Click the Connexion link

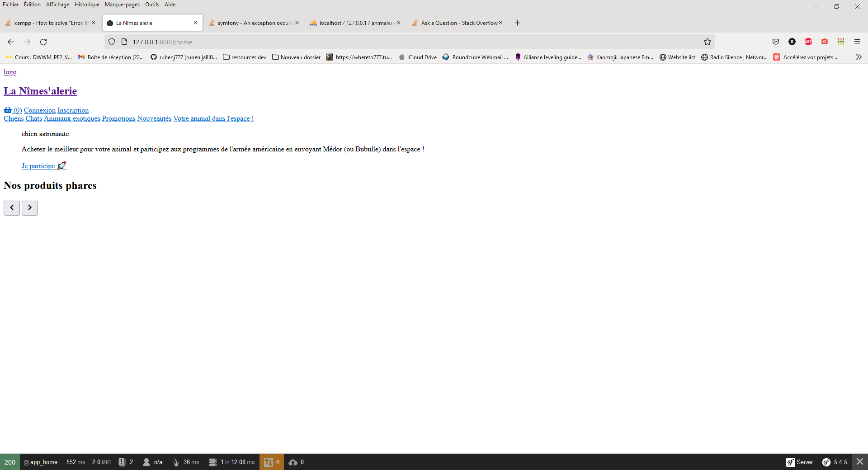click(x=40, y=110)
